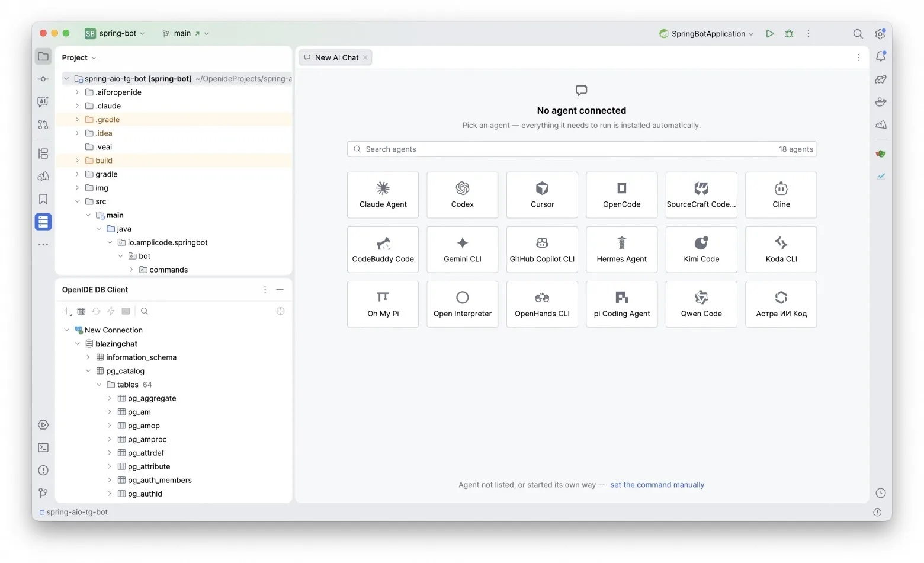Open the Bookmarks tool window icon
Screen dimensions: 924x563
point(43,199)
